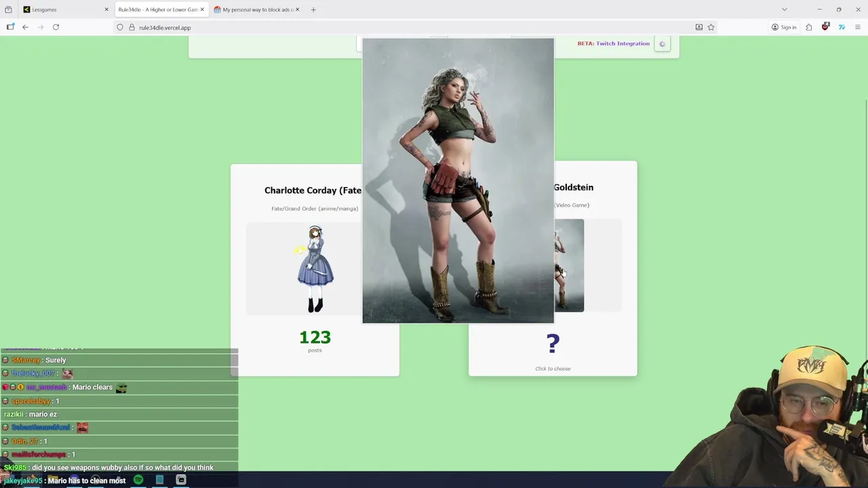Choose the Goldstein card via question mark
The height and width of the screenshot is (488, 868).
[553, 344]
